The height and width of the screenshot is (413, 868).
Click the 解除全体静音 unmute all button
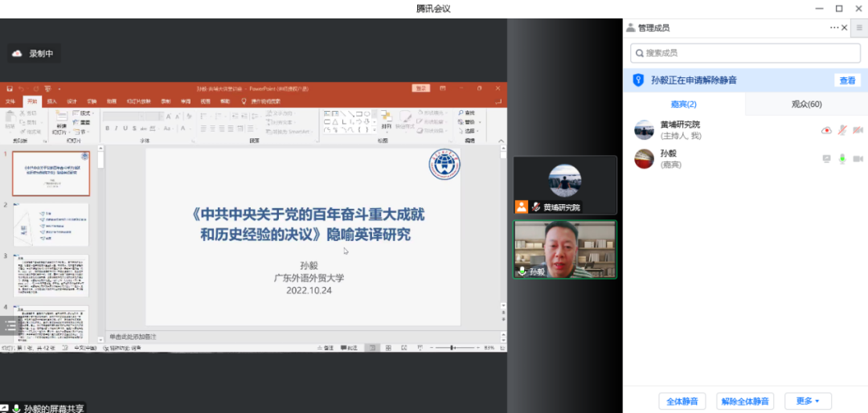pos(744,401)
